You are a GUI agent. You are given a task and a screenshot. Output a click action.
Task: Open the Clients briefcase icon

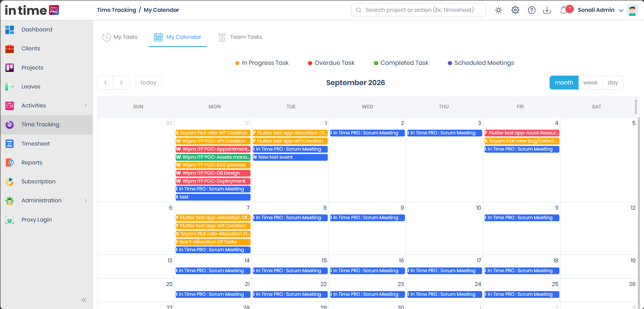point(9,49)
